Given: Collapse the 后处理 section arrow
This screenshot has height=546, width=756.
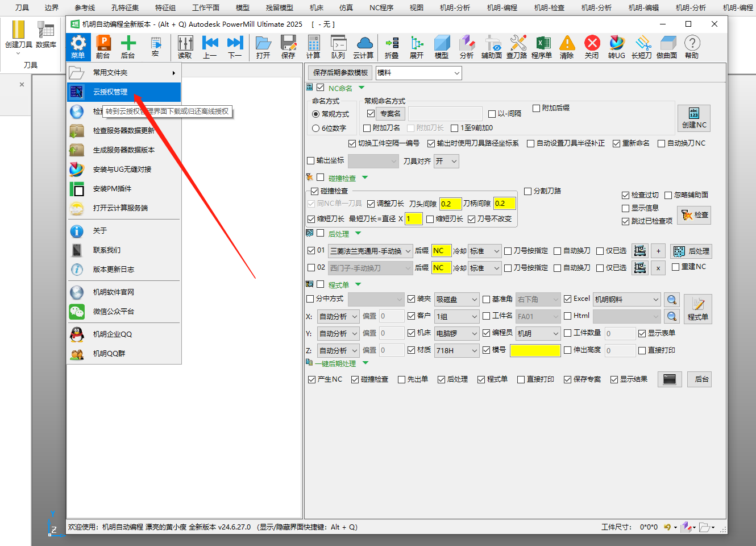Looking at the screenshot, I should (358, 233).
